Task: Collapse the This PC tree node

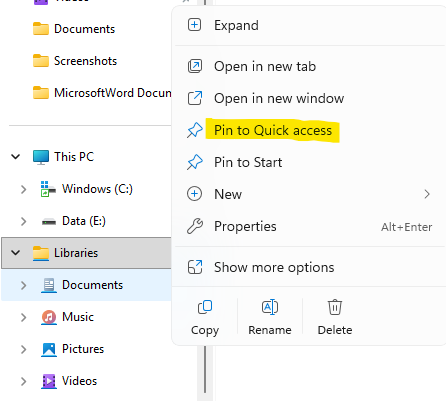Action: [16, 156]
